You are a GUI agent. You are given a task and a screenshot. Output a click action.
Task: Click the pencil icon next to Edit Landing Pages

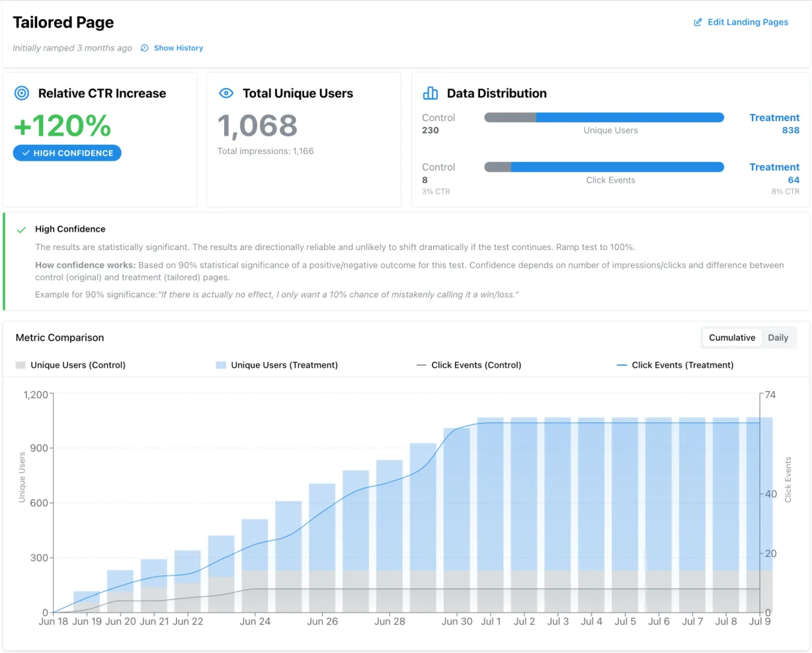point(698,22)
